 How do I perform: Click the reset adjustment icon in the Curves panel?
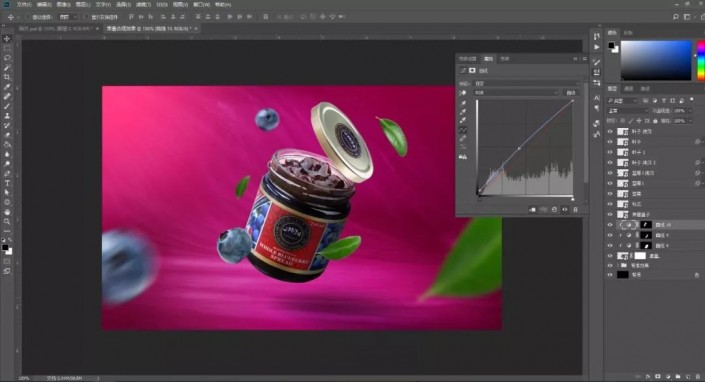tap(554, 209)
